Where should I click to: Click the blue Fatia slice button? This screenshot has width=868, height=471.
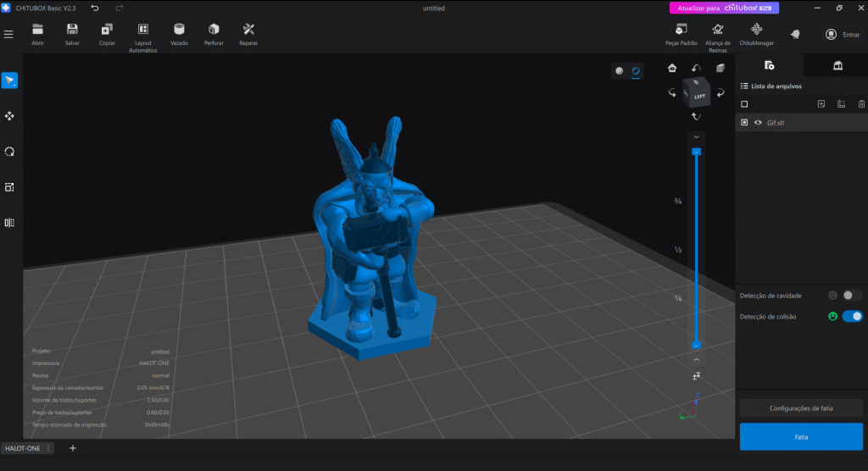801,437
